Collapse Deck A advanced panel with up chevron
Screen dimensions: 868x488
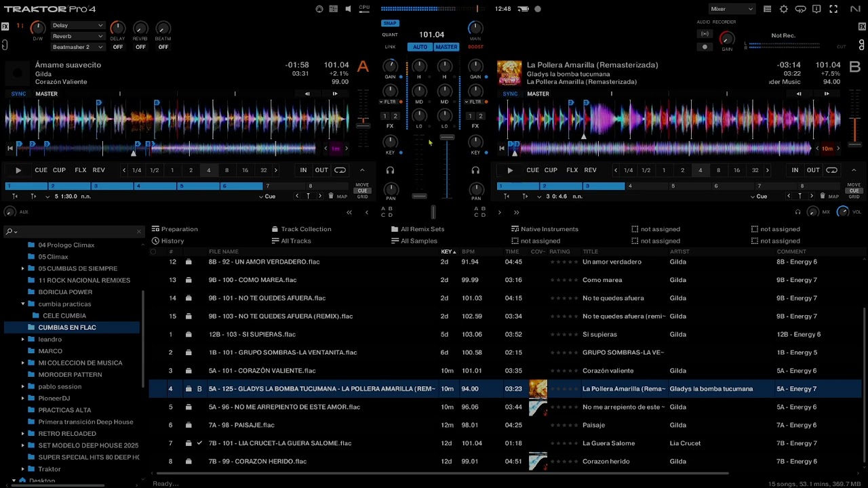(x=362, y=170)
